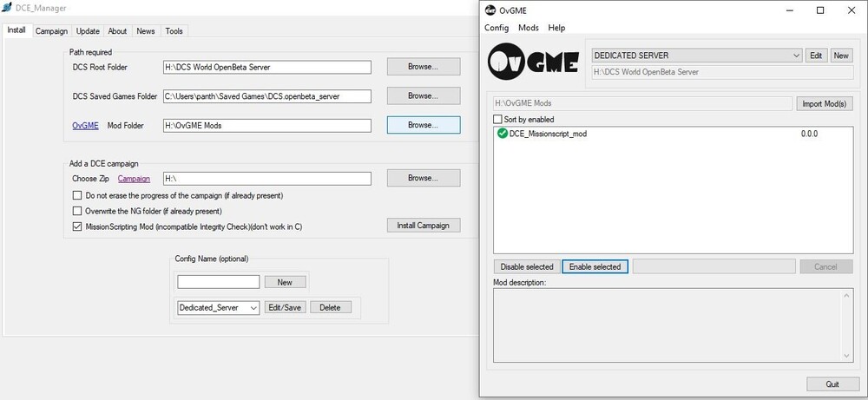This screenshot has width=868, height=400.
Task: Switch to the Install tab
Action: coord(16,30)
